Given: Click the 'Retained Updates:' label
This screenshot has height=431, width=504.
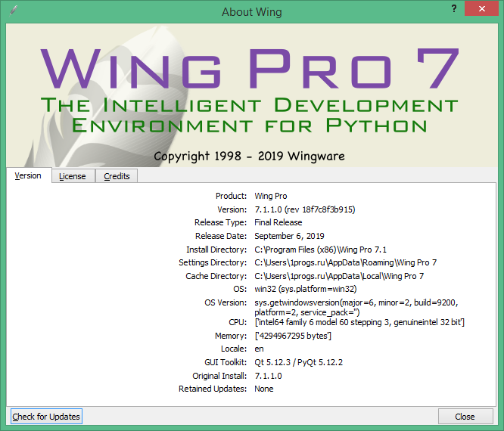Looking at the screenshot, I should (x=213, y=389).
